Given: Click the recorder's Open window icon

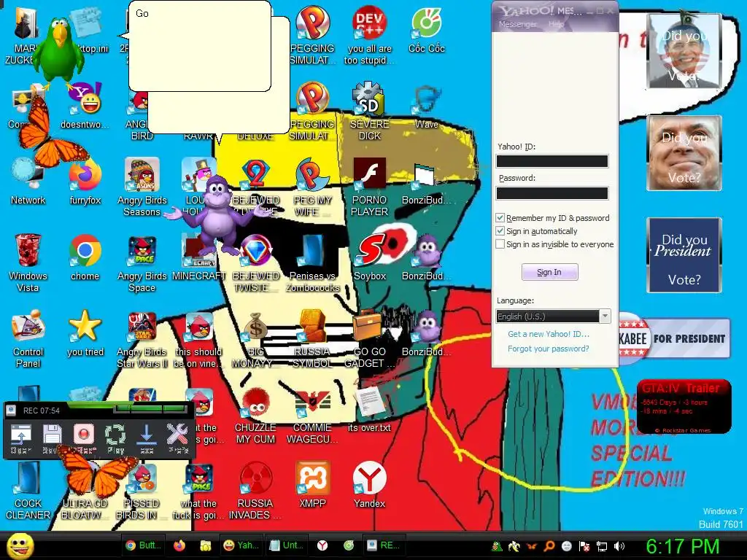Looking at the screenshot, I should pos(21,437).
